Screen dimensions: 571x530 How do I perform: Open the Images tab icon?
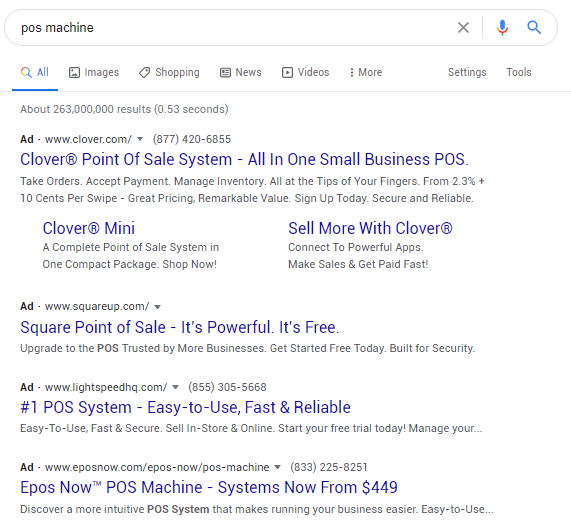point(74,72)
